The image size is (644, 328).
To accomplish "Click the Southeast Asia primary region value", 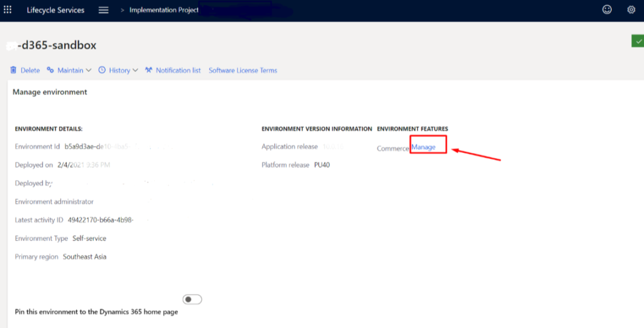I will click(x=85, y=256).
